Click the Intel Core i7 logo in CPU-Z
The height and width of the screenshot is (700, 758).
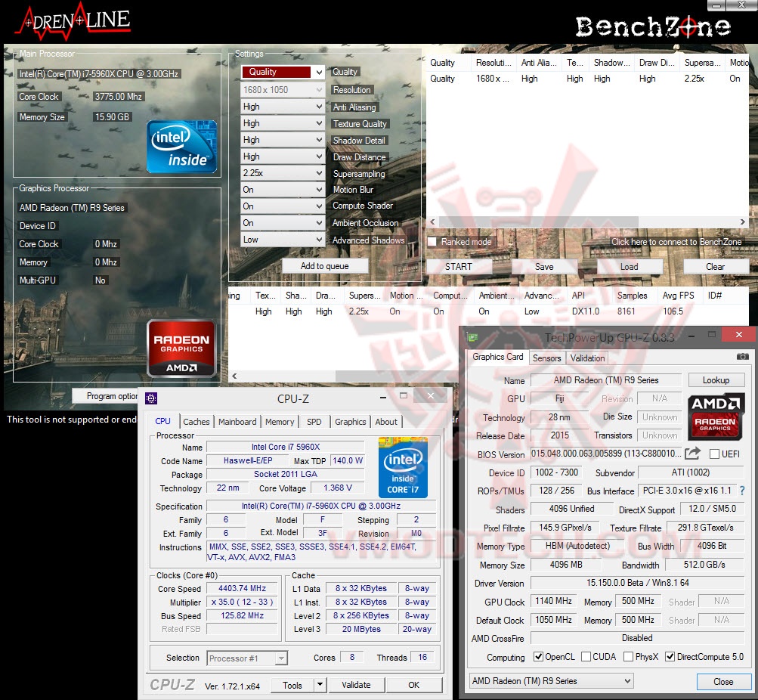point(403,467)
